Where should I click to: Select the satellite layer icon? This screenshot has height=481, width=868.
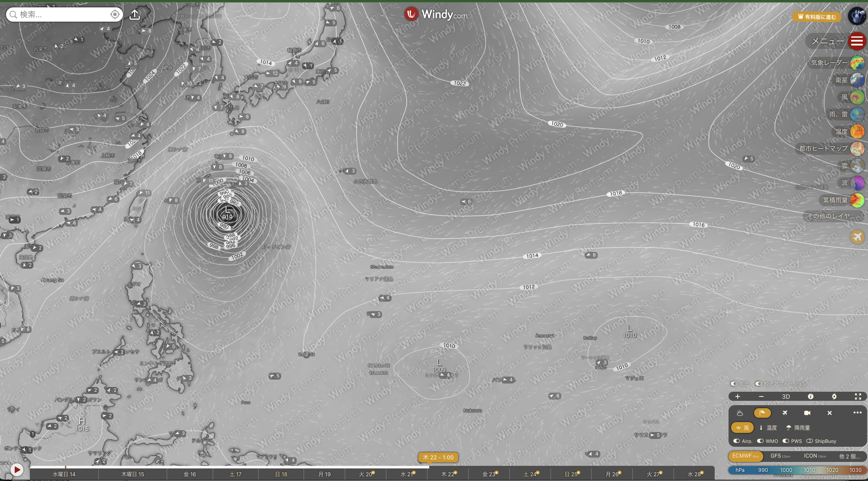coord(857,80)
